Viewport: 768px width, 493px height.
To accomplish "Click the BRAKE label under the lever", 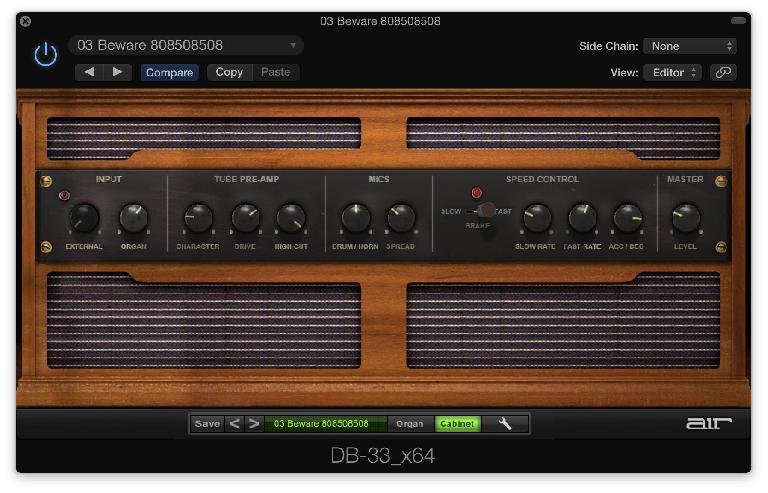I will click(x=478, y=226).
